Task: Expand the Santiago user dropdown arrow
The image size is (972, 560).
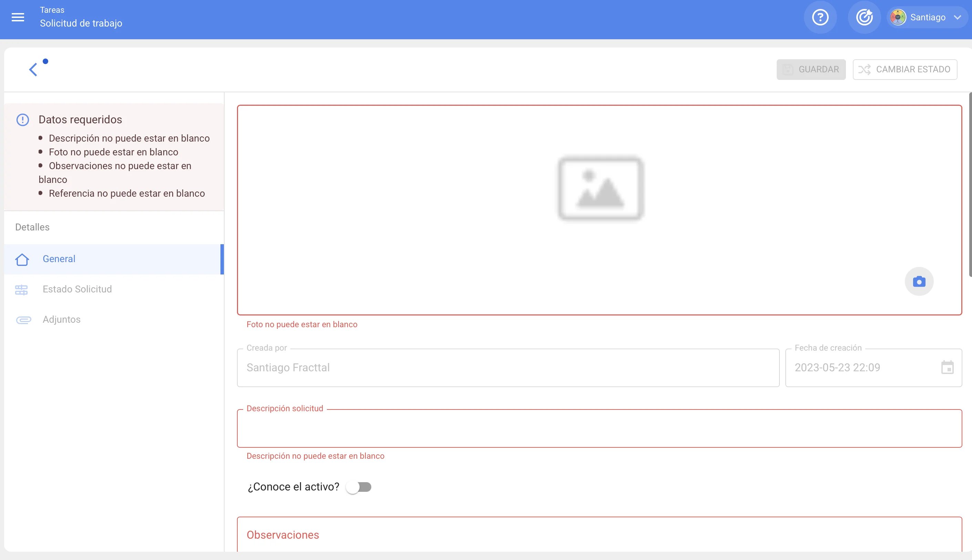Action: tap(958, 17)
